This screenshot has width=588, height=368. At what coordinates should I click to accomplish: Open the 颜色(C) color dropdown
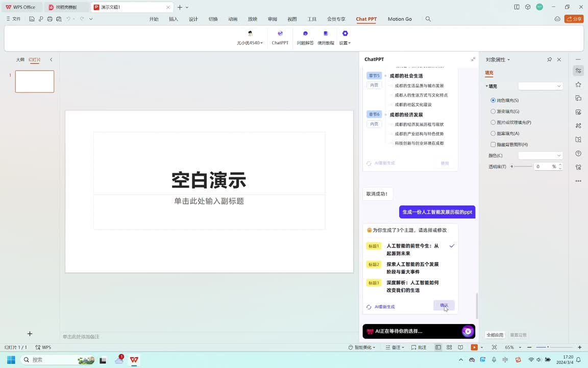click(540, 155)
